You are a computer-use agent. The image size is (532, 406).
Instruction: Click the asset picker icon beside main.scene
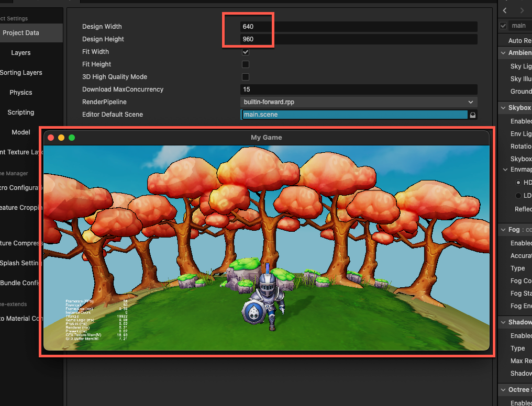tap(473, 115)
